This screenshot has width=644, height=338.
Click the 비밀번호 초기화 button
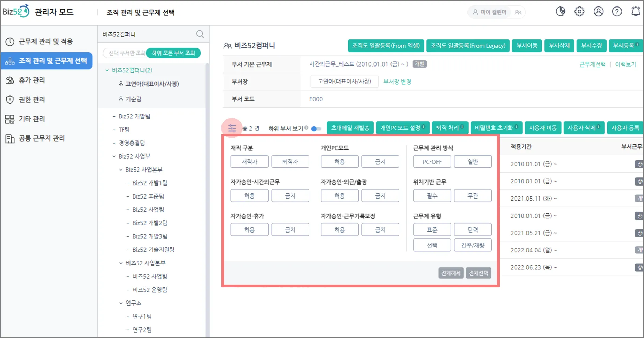(x=496, y=128)
